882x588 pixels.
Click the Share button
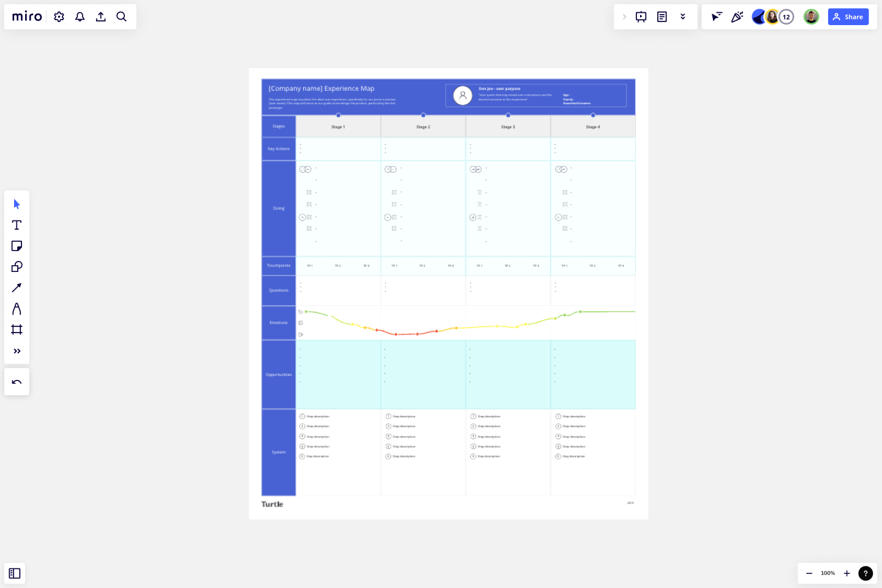(848, 17)
